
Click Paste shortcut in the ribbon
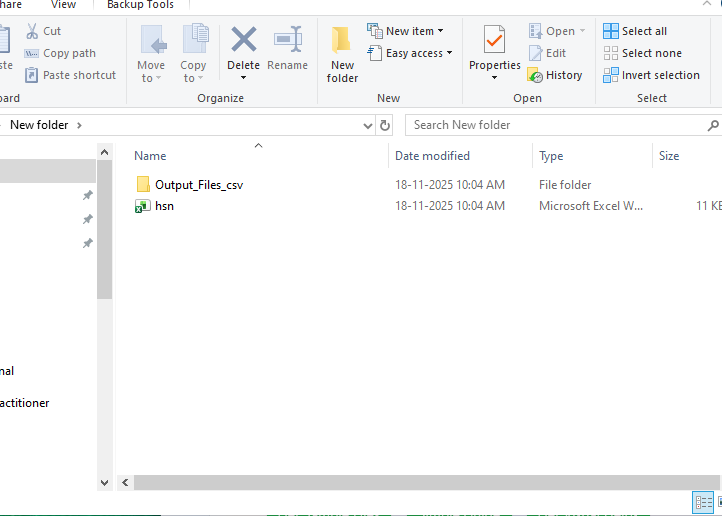[70, 75]
